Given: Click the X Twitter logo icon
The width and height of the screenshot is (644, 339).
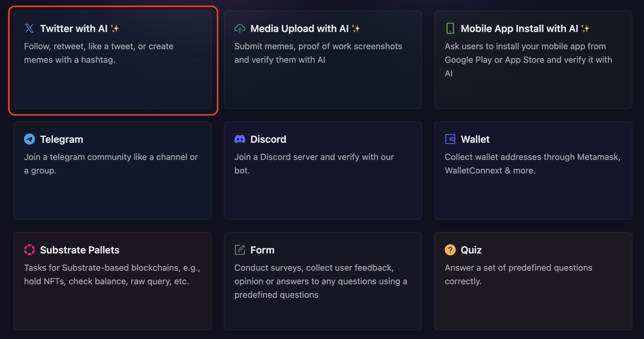Looking at the screenshot, I should (30, 28).
